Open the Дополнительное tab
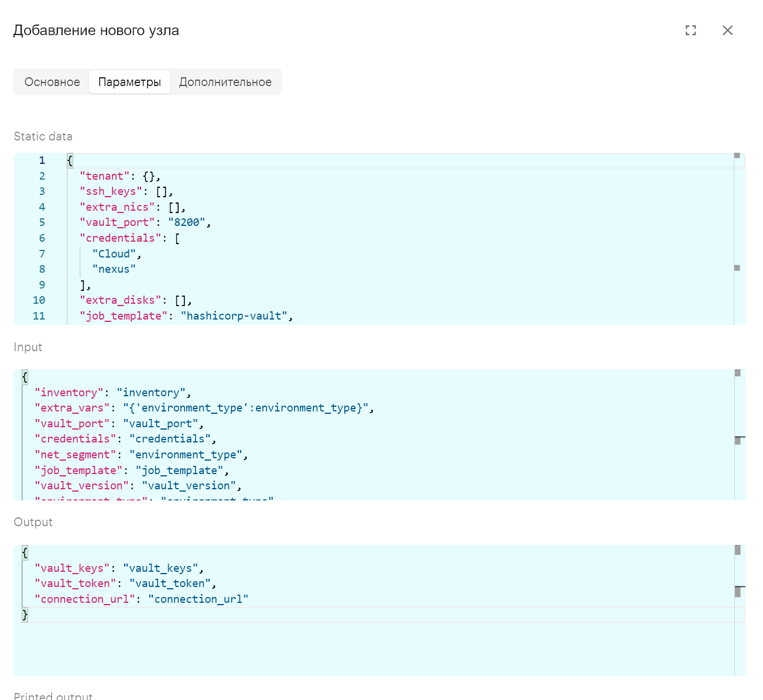This screenshot has height=700, width=763. point(225,82)
